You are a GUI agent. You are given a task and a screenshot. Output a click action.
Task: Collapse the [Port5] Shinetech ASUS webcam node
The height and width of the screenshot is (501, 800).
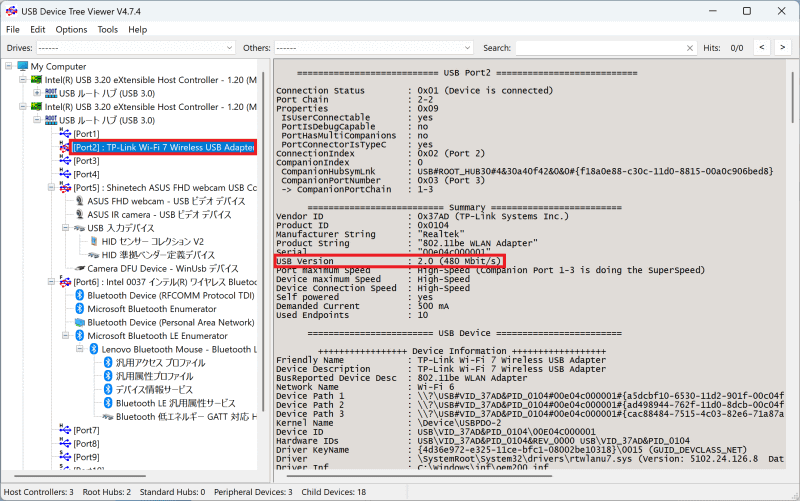coord(52,187)
